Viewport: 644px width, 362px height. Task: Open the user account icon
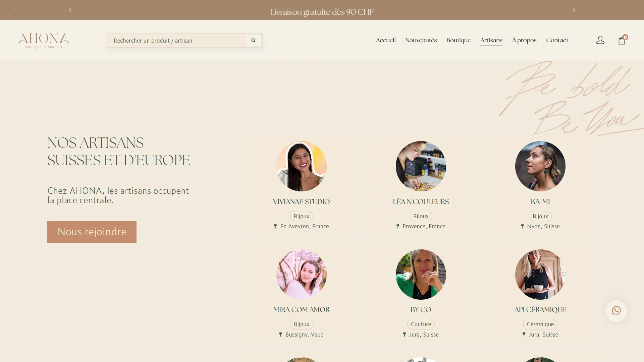pyautogui.click(x=600, y=40)
